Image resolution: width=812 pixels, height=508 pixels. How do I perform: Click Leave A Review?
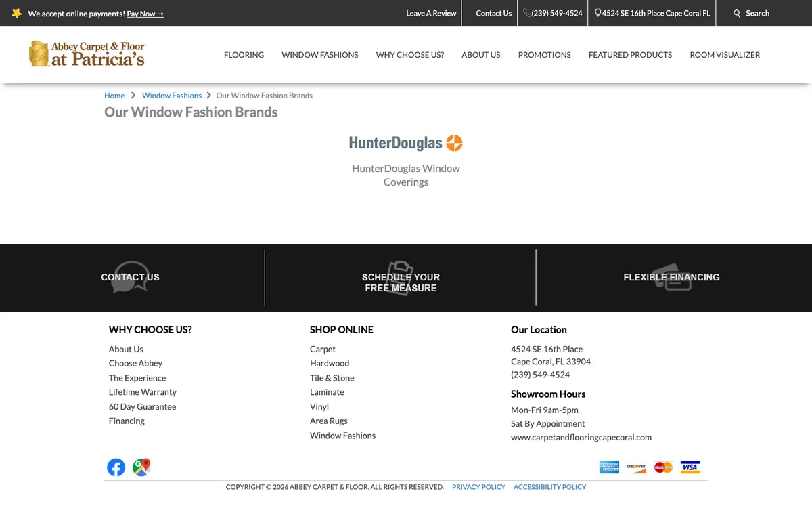point(431,13)
